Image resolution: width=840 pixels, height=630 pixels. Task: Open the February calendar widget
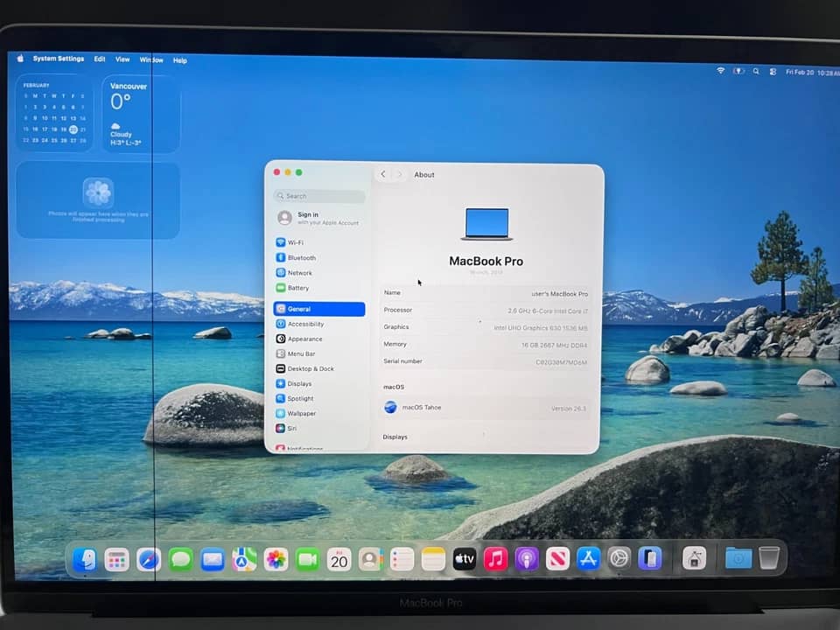(54, 113)
